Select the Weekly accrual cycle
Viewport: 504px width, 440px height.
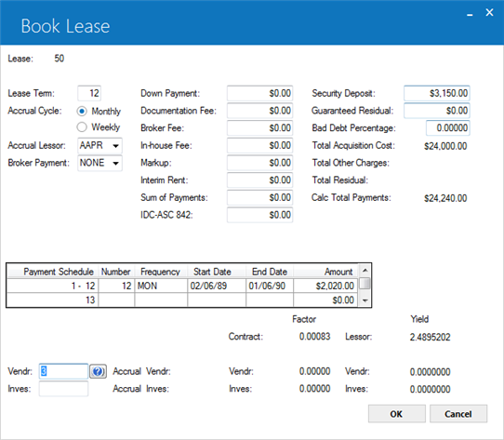point(82,127)
